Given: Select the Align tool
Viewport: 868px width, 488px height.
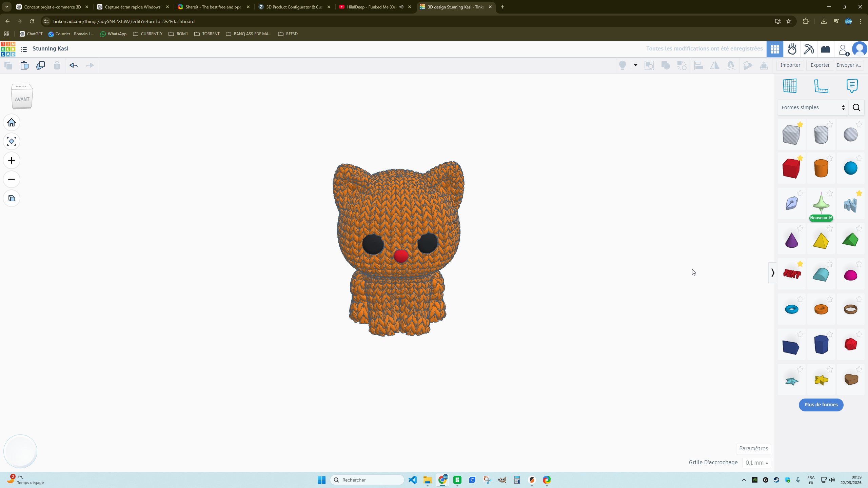Looking at the screenshot, I should tap(698, 65).
